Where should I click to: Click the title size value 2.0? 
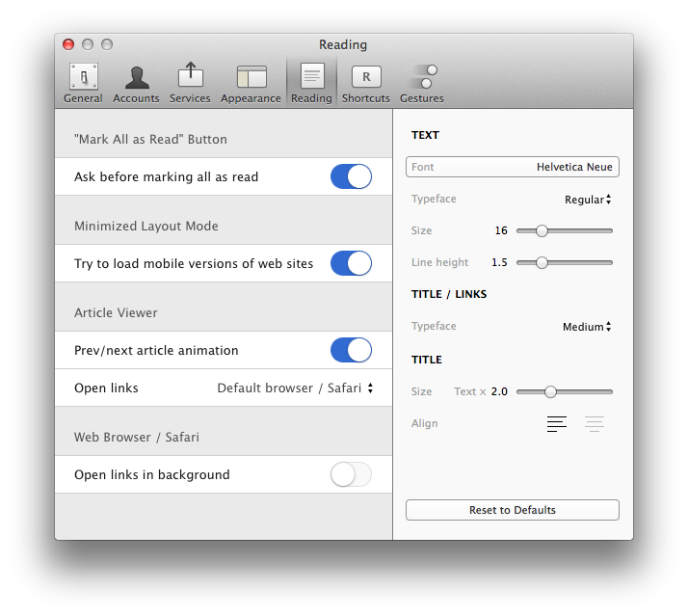pos(499,391)
